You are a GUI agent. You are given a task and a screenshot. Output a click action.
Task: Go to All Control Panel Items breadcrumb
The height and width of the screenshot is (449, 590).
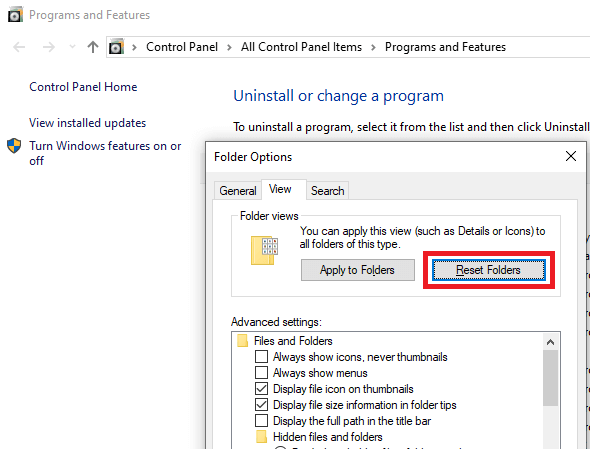[x=301, y=47]
